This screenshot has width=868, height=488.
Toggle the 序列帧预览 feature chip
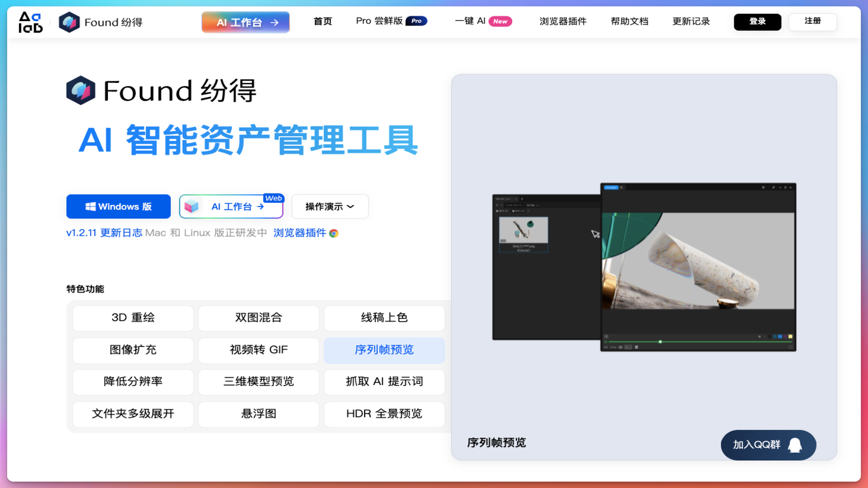click(384, 350)
